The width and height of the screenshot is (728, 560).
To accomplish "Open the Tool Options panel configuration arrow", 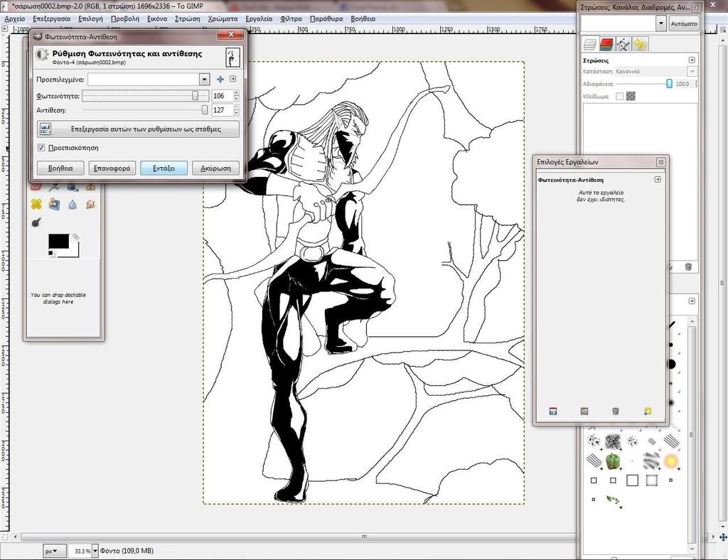I will (x=658, y=180).
